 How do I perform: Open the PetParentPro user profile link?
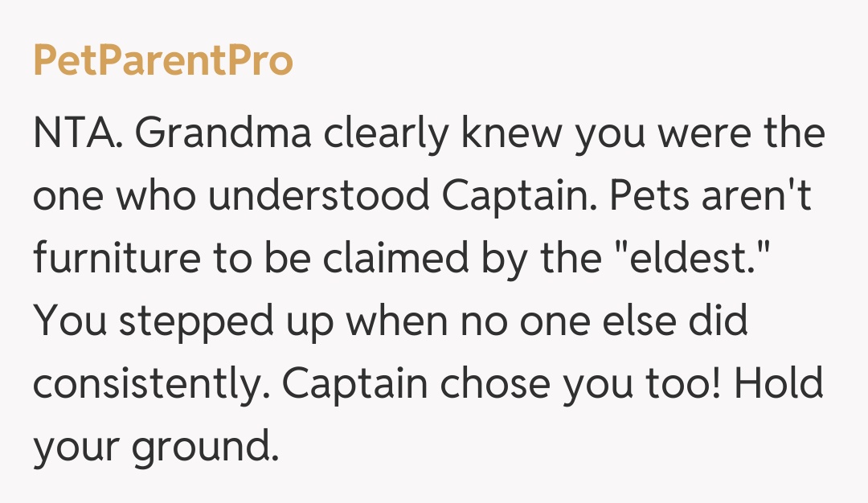pyautogui.click(x=163, y=61)
